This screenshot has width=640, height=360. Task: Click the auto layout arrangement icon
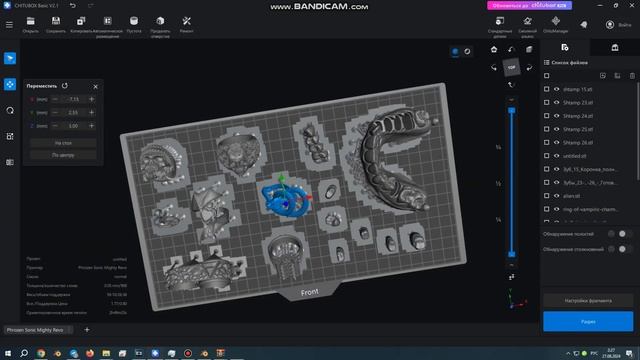coord(108,21)
